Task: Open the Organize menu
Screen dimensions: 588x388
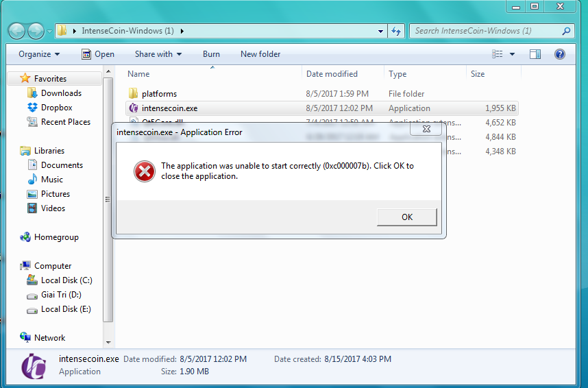Action: [x=39, y=54]
